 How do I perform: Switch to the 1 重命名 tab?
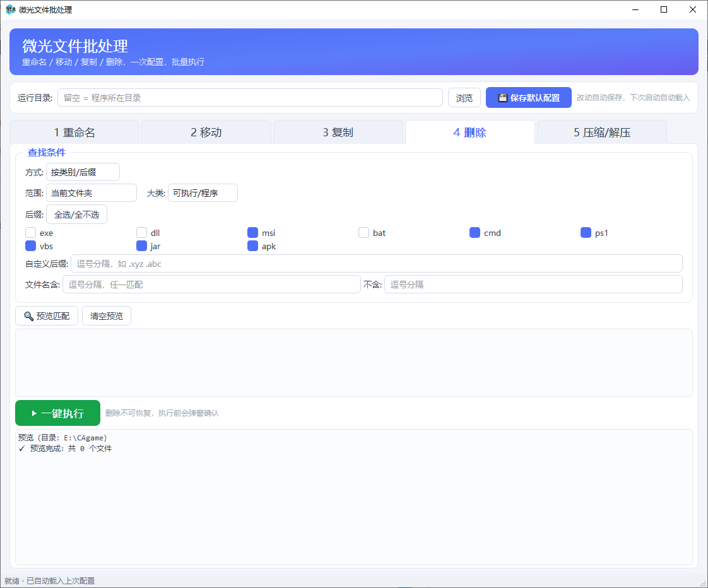[x=74, y=132]
